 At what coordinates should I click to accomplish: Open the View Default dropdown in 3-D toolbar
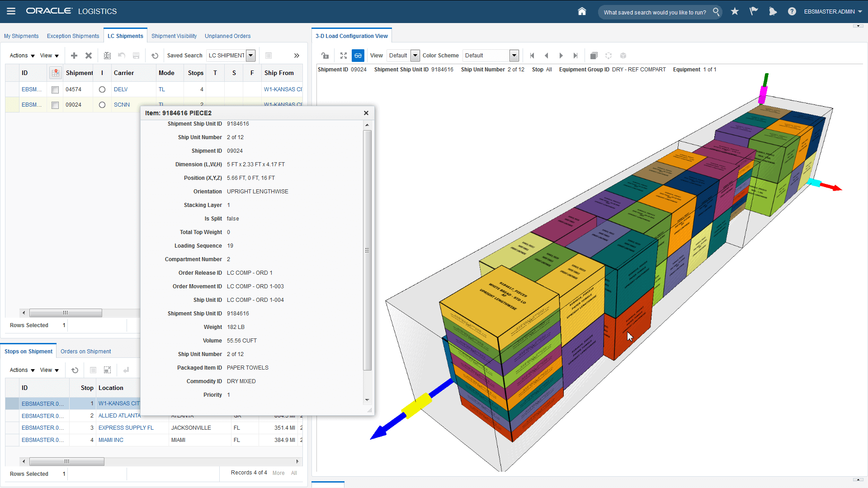coord(415,56)
